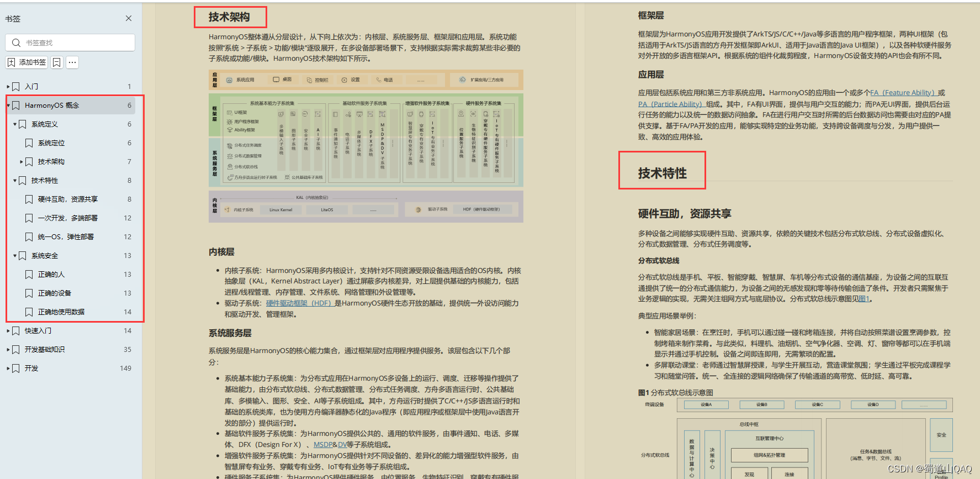Click the HarmonyOS architecture diagram image

(x=365, y=146)
